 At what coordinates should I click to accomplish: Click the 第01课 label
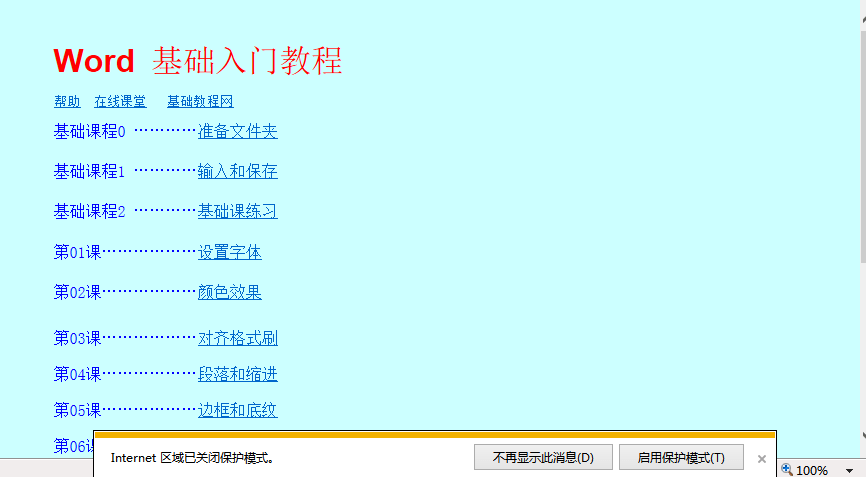[77, 252]
